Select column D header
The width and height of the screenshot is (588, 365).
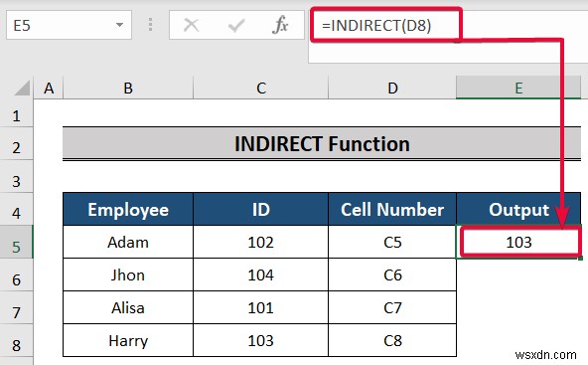coord(392,89)
